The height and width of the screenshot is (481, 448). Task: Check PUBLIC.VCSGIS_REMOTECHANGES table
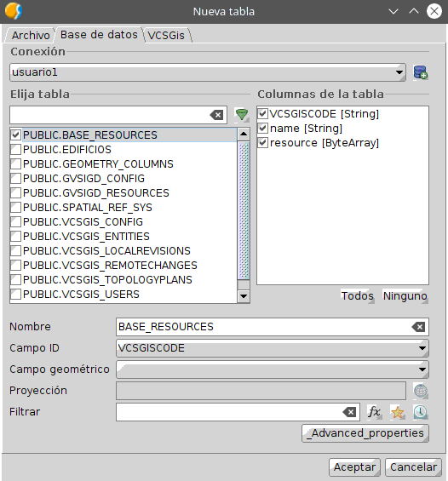point(15,265)
